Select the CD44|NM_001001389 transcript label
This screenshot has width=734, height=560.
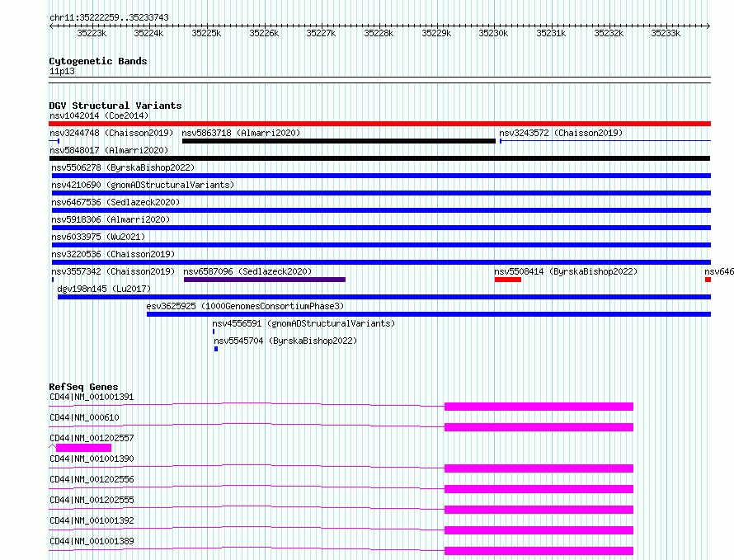pyautogui.click(x=92, y=541)
